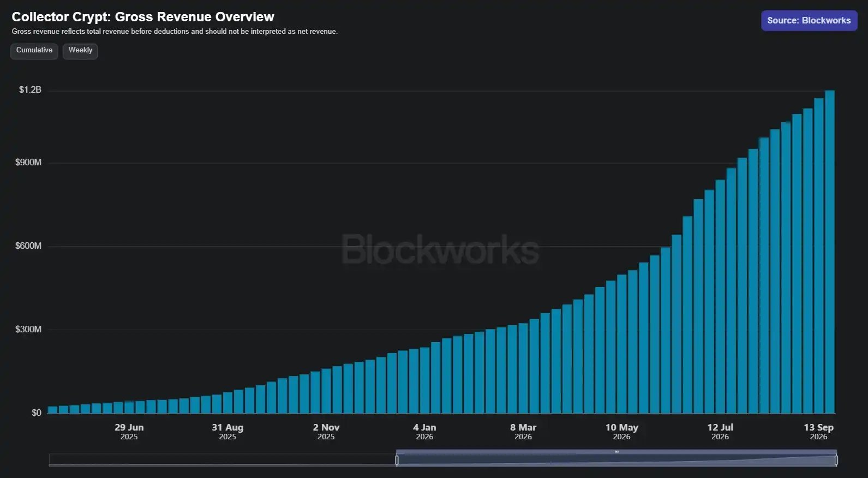
Task: Click the highlighted selected range in navigator
Action: (x=616, y=461)
